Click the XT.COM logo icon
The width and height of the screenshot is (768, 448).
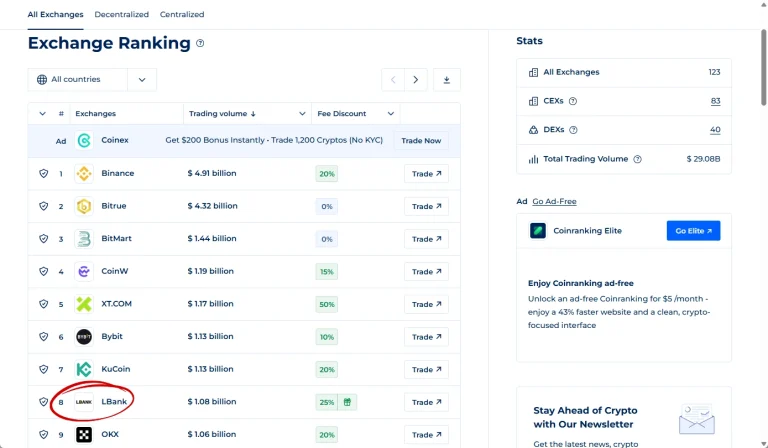pos(84,304)
